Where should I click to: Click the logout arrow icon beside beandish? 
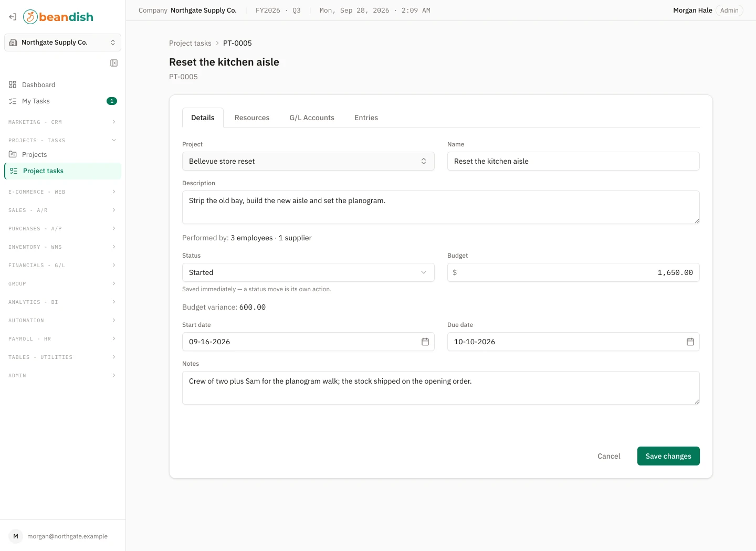pos(13,17)
